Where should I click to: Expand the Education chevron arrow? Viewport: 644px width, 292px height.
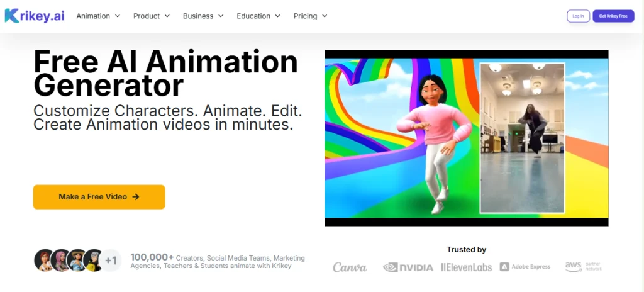coord(277,16)
